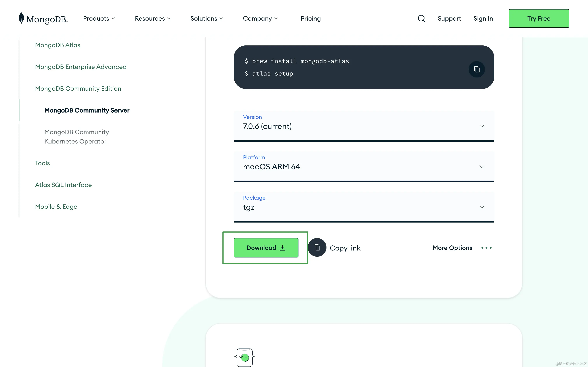Click the MongoDB leaf logo
Viewport: 588px width, 367px height.
coord(21,18)
